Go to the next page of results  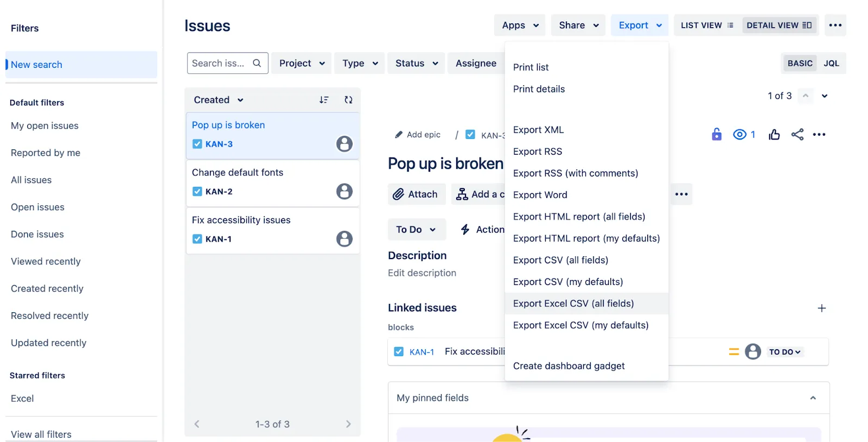(x=348, y=424)
